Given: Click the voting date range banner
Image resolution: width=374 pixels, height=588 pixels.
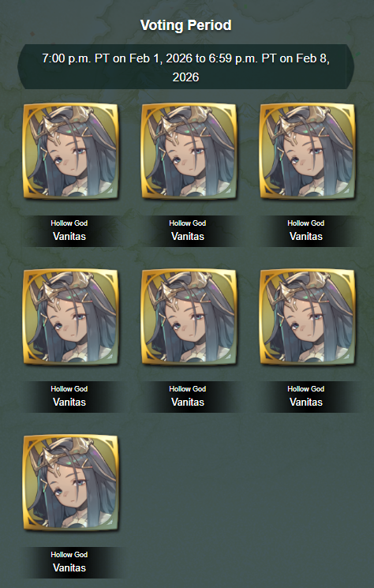Looking at the screenshot, I should click(x=186, y=67).
